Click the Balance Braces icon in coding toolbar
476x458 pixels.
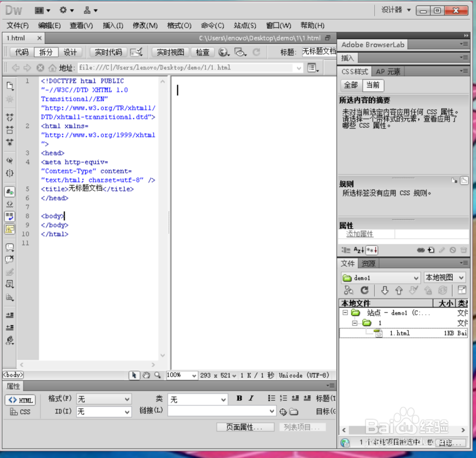10,173
